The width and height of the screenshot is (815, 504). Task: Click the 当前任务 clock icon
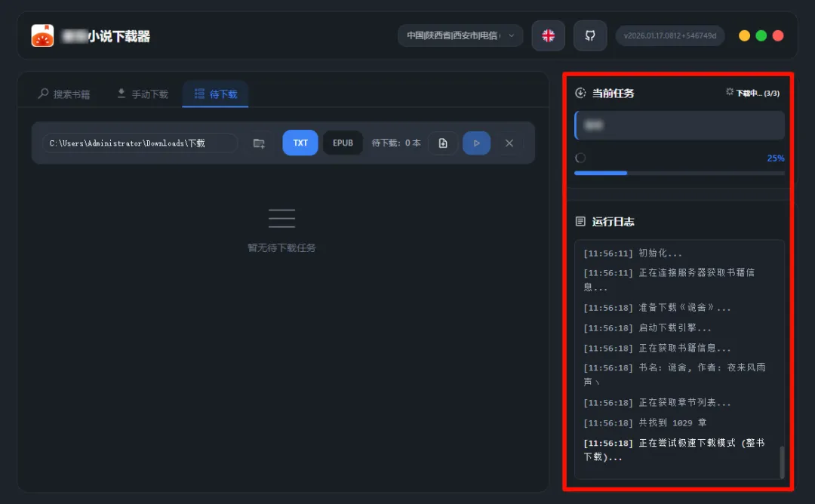coord(580,93)
